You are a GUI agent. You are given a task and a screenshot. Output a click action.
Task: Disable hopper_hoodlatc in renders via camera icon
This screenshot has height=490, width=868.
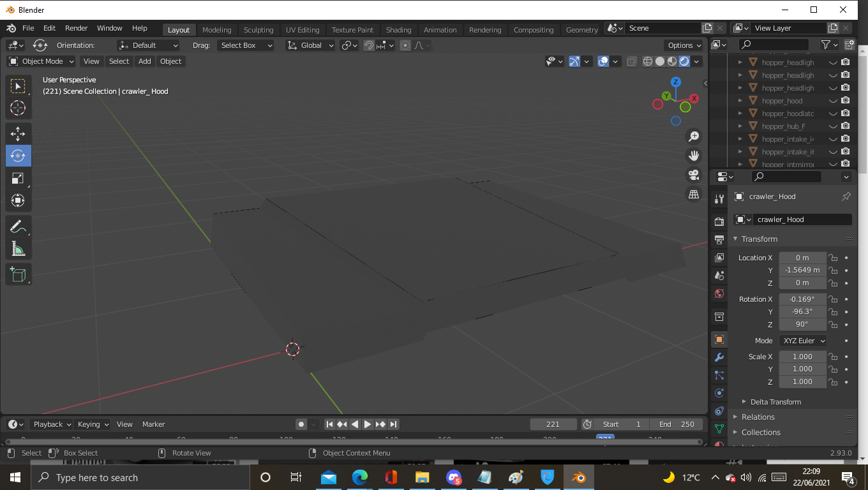coord(846,114)
